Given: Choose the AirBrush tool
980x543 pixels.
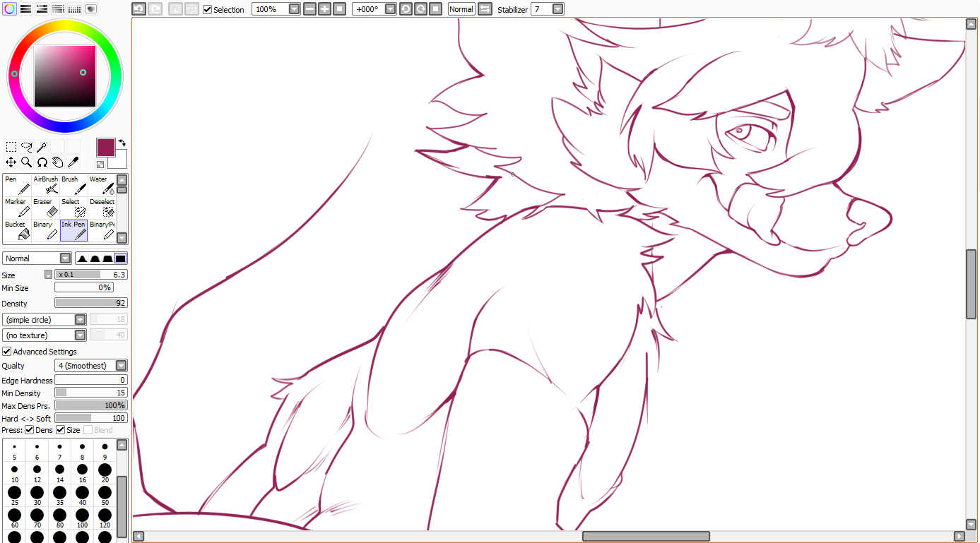Looking at the screenshot, I should pos(45,185).
